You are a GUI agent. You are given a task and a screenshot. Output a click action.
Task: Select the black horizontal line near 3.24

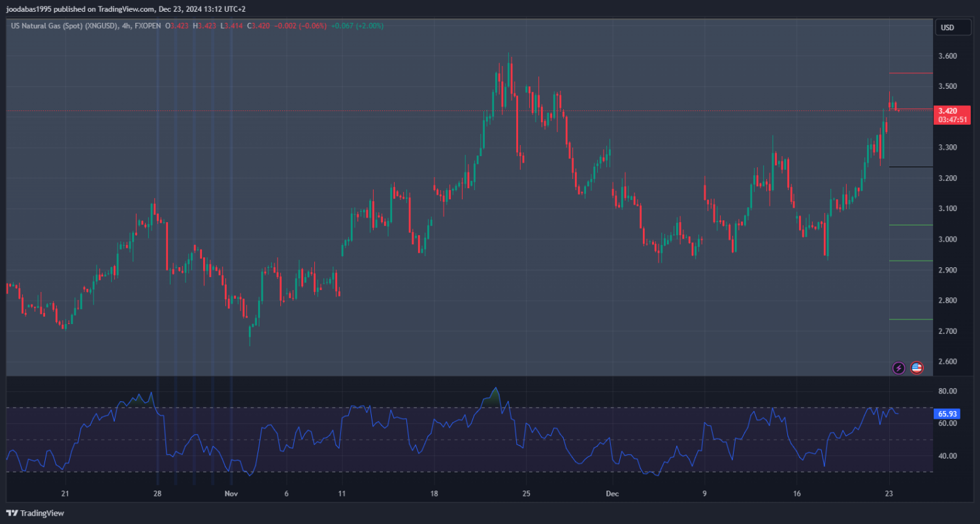pyautogui.click(x=911, y=167)
